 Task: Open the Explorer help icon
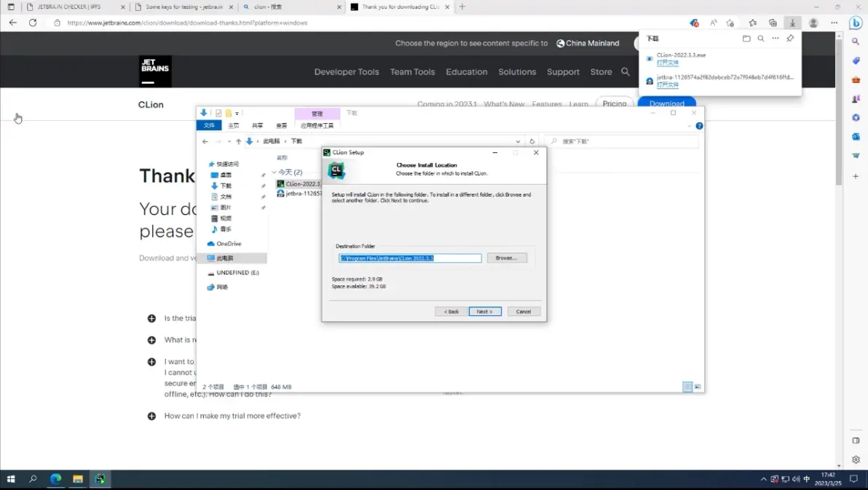point(699,126)
